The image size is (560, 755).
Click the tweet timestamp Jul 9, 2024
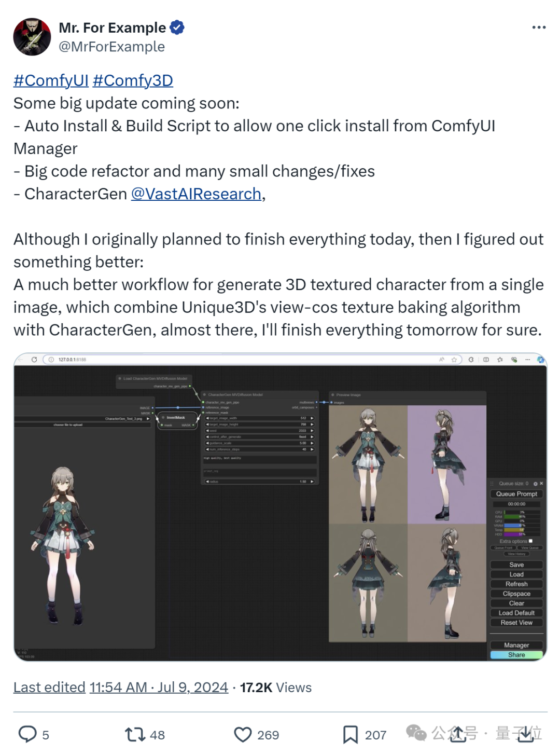pyautogui.click(x=159, y=688)
